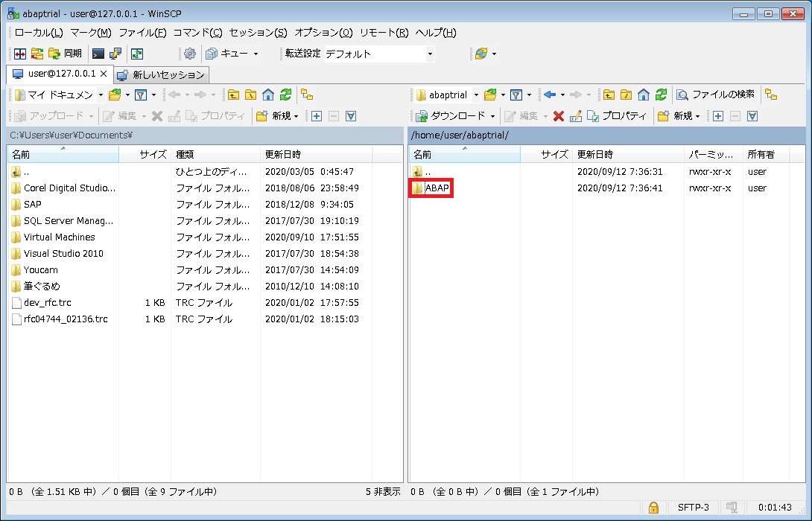Click the preferences gear icon

click(189, 54)
